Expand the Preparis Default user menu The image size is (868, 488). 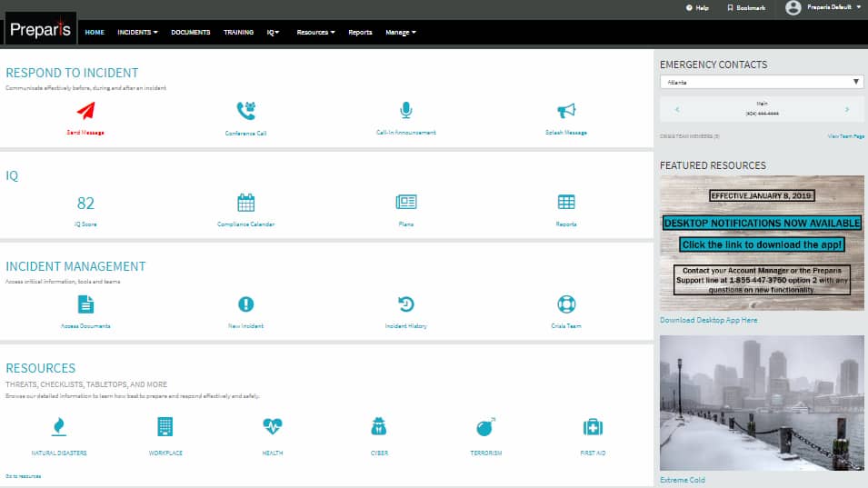click(x=823, y=7)
